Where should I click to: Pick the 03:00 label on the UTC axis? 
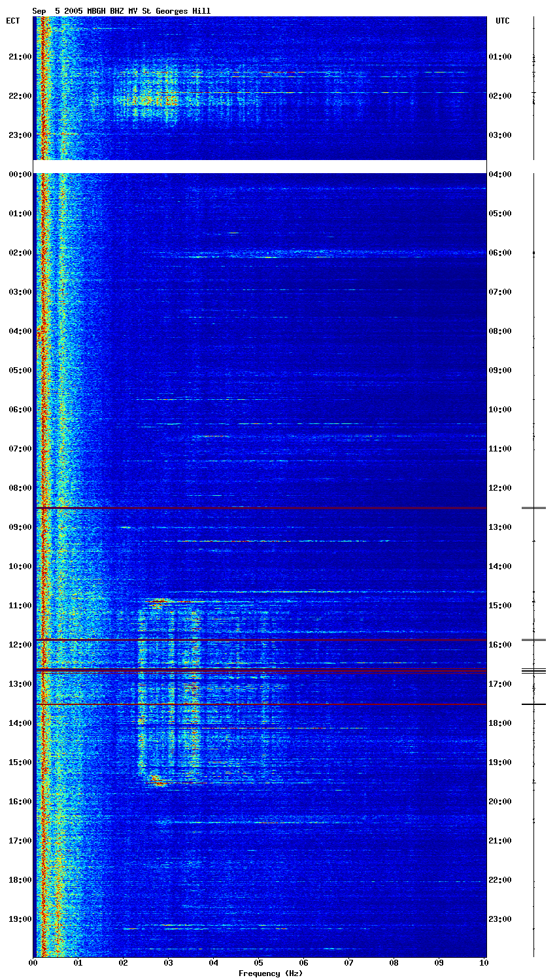(500, 135)
